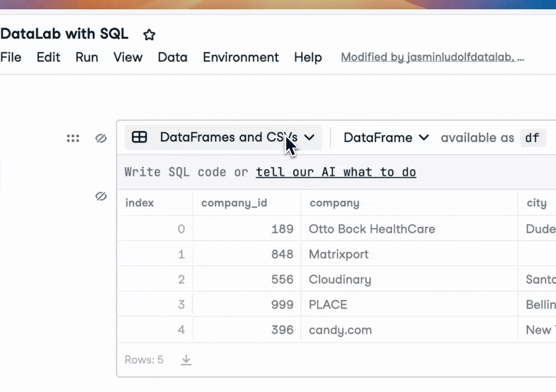Viewport: 556px width, 392px height.
Task: Click the tell our AI what to do link
Action: (x=336, y=172)
